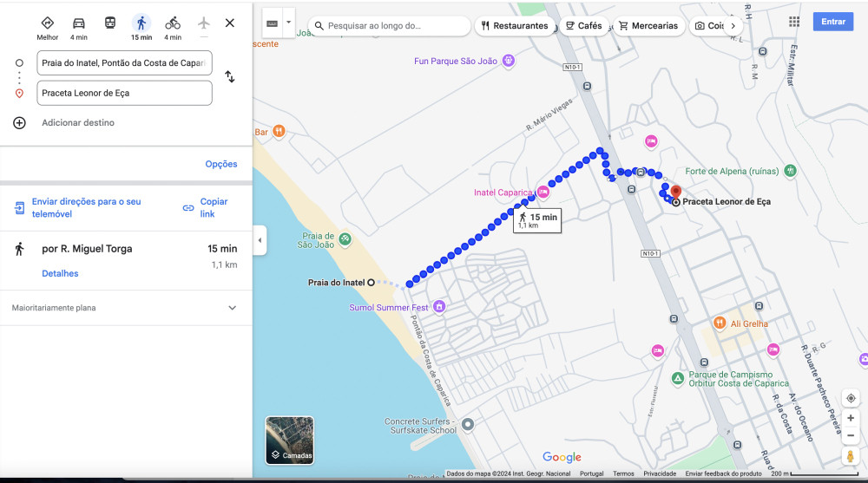Screen dimensions: 868x483
Task: Filter by Restaurantes chip
Action: click(515, 26)
